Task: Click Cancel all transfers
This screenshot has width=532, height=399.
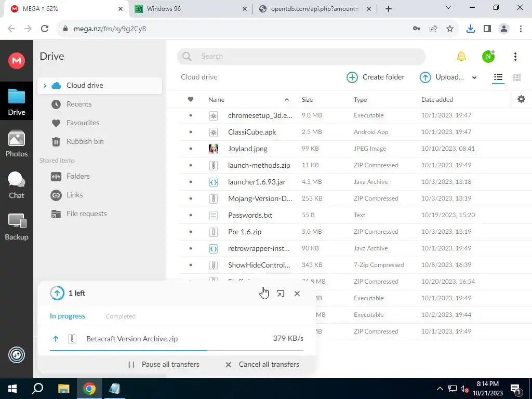Action: 262,364
